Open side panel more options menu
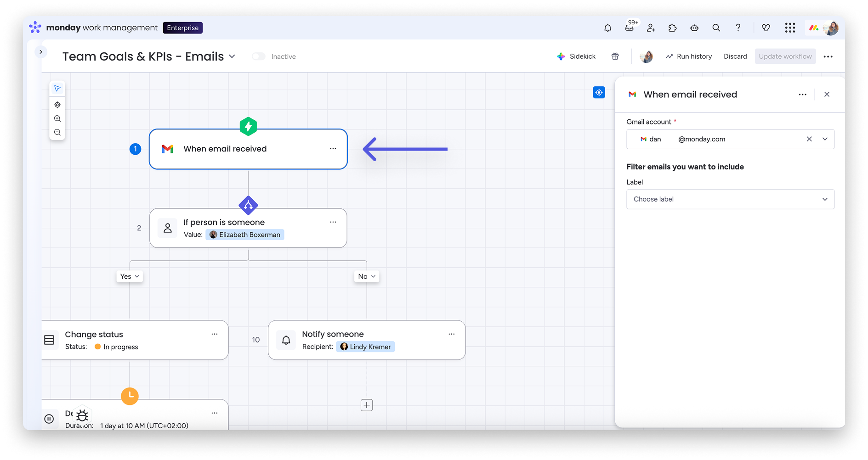This screenshot has height=460, width=868. point(803,95)
